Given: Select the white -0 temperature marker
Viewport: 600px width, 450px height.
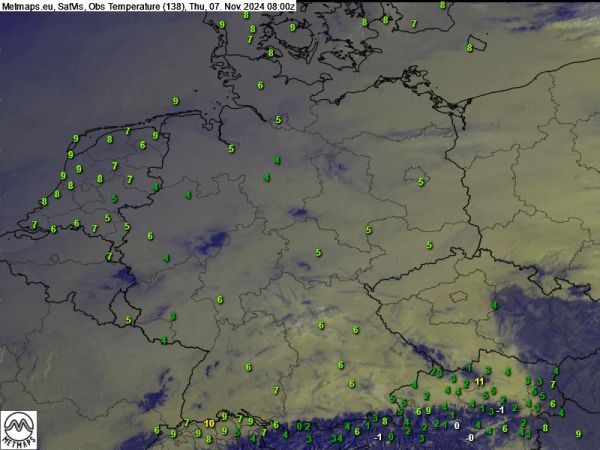Looking at the screenshot, I should (x=470, y=438).
